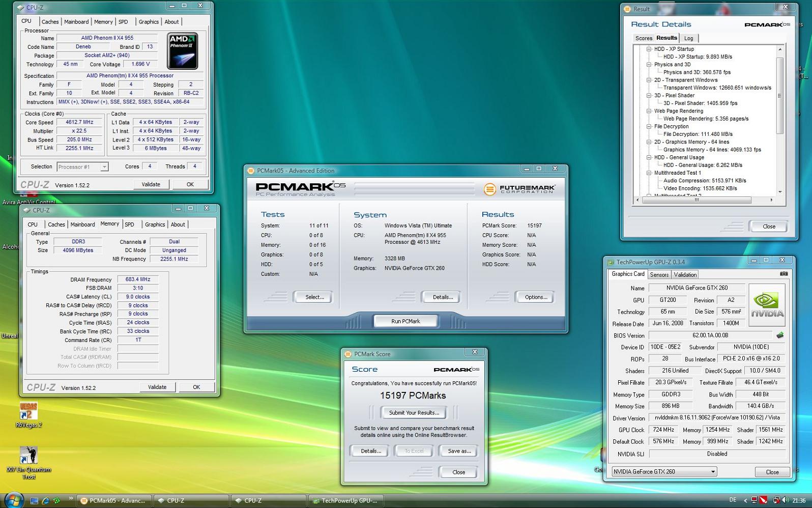Open Mainboard tab in the CPU-Z processor window
Screen dimensions: 812x508
point(76,22)
